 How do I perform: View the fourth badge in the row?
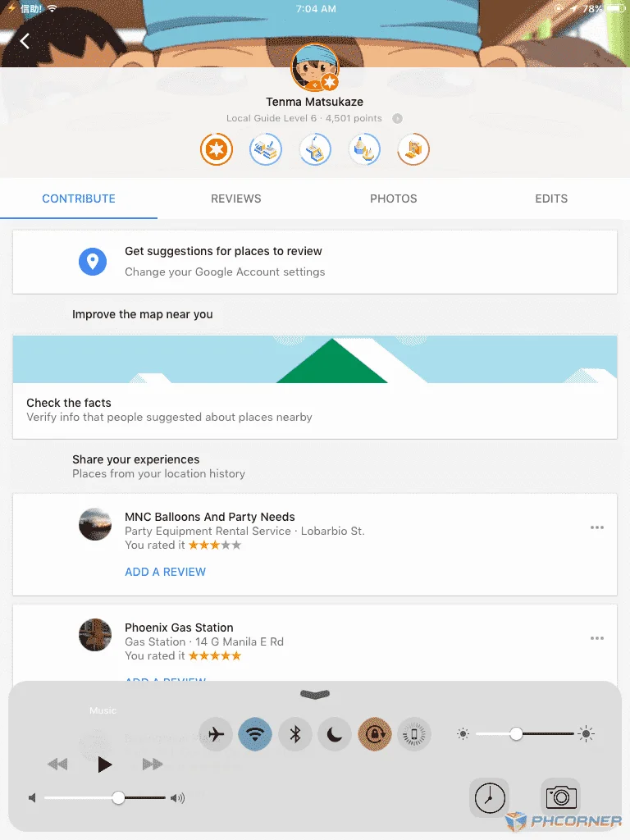364,149
